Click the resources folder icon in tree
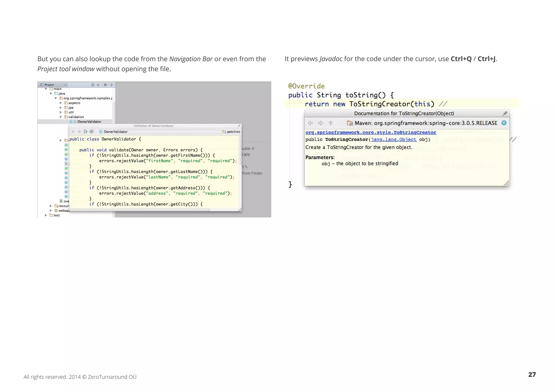This screenshot has width=555, height=392. coord(56,206)
